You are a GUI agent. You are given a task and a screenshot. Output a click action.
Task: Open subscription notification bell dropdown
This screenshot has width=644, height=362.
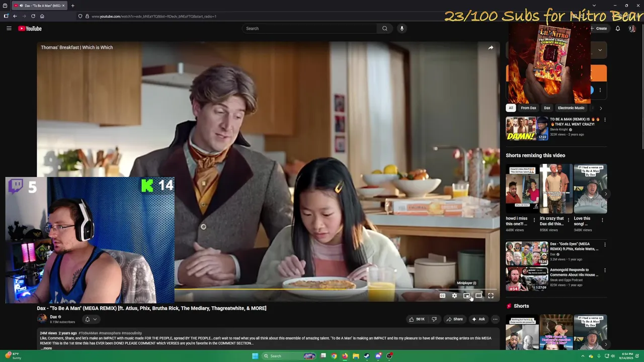coord(91,319)
